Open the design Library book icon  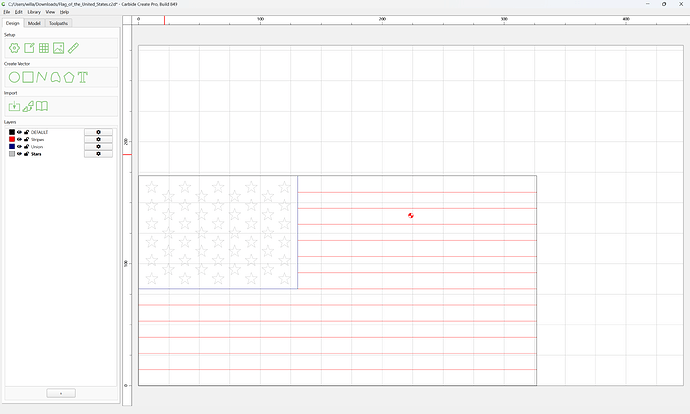point(42,106)
